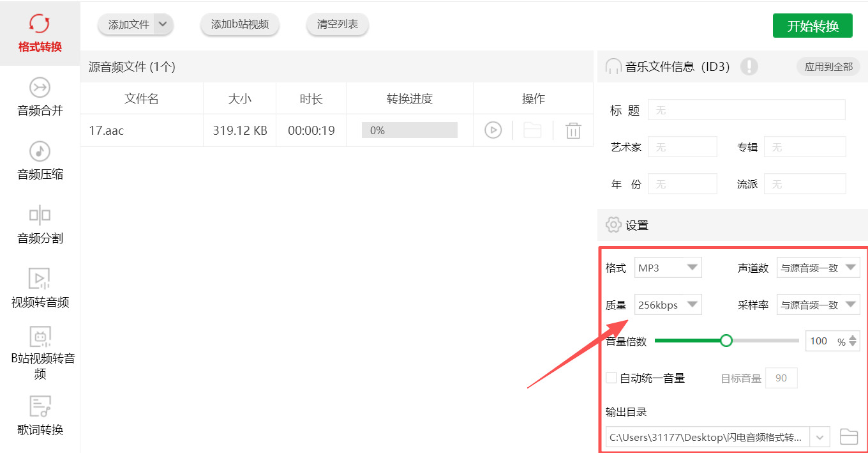Image resolution: width=868 pixels, height=453 pixels.
Task: Click the 音量倍数 volume slider handle
Action: (726, 341)
